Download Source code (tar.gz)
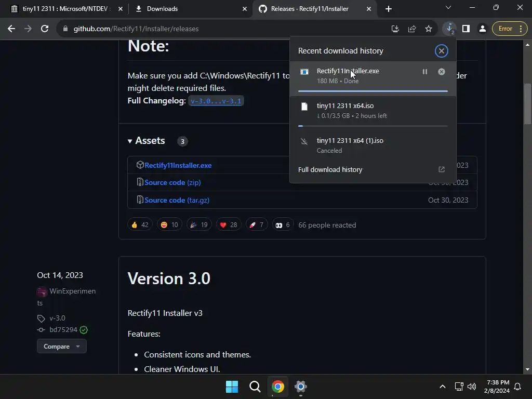The image size is (532, 399). (177, 200)
